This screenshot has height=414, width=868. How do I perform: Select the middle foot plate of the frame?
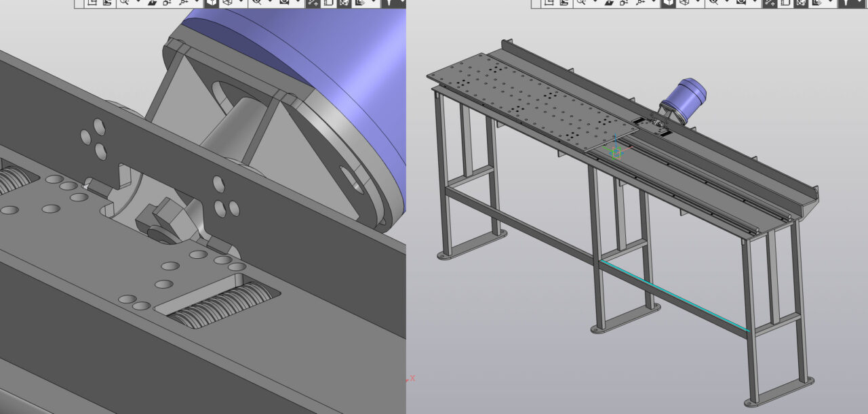tap(625, 318)
